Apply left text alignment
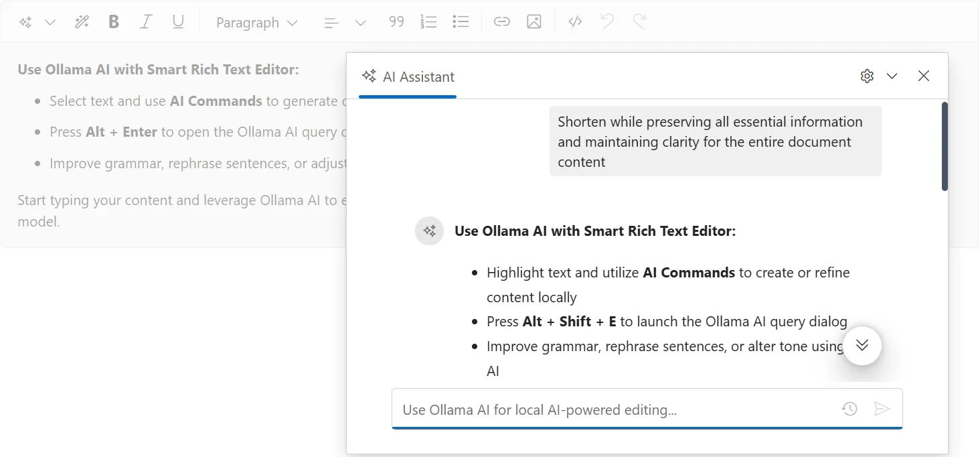The width and height of the screenshot is (980, 457). click(331, 23)
